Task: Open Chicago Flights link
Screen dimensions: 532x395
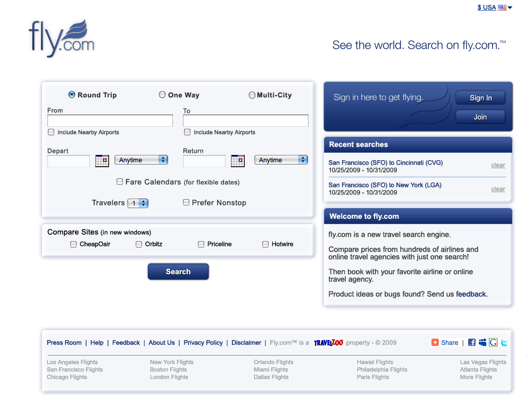Action: tap(67, 377)
